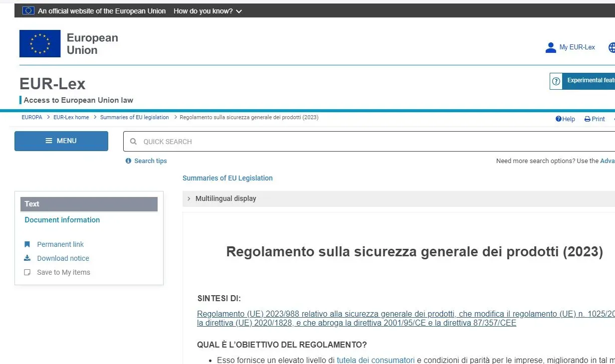
Task: Click the globe language icon
Action: 612,47
